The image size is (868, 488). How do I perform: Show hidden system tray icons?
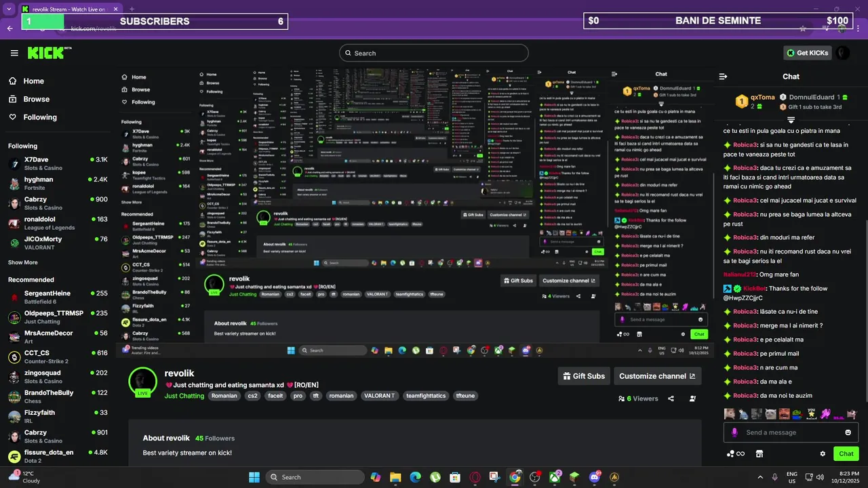tap(759, 477)
